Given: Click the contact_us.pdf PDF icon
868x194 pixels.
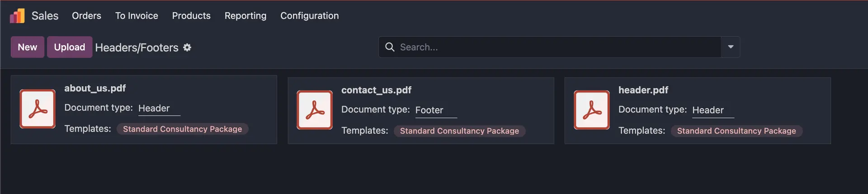Looking at the screenshot, I should point(315,110).
